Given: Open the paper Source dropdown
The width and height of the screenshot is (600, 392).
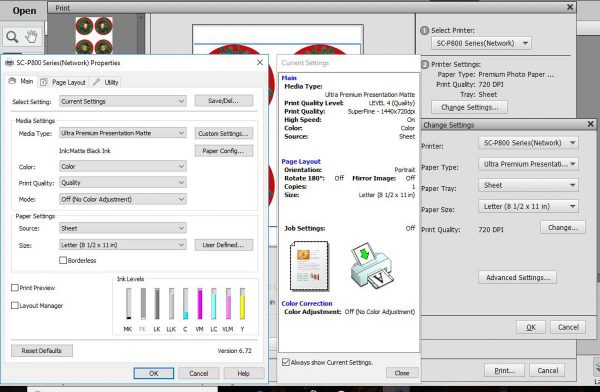Looking at the screenshot, I should [x=123, y=228].
